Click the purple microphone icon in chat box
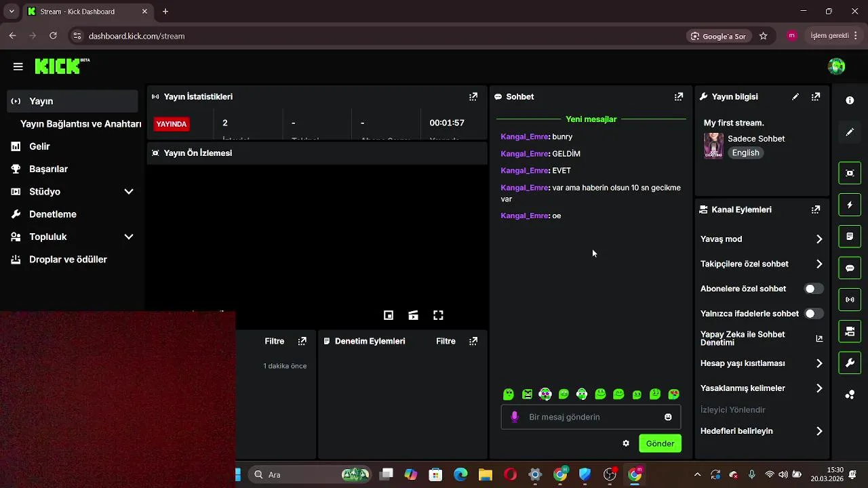This screenshot has width=868, height=488. (x=515, y=417)
